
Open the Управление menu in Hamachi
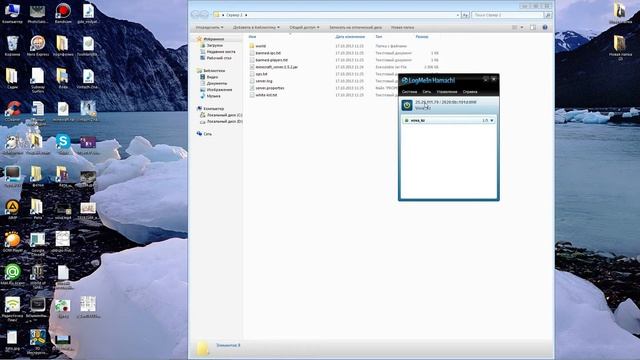tap(447, 92)
